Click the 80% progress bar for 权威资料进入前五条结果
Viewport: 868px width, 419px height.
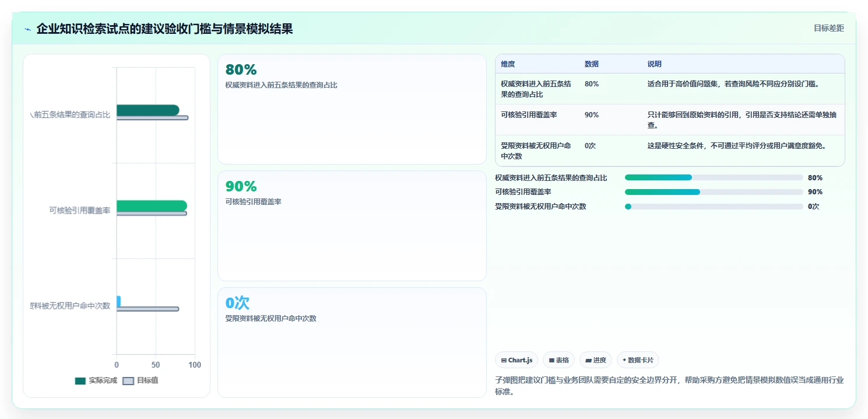(658, 177)
